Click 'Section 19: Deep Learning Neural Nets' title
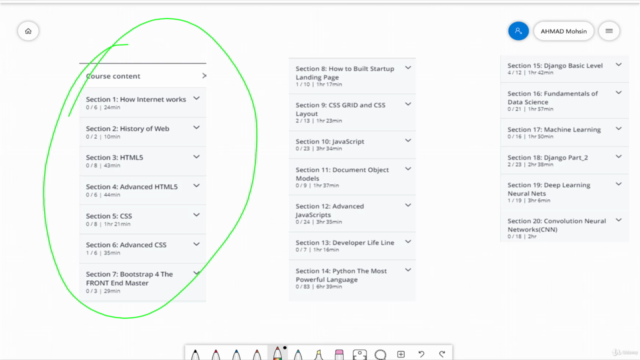 [549, 189]
